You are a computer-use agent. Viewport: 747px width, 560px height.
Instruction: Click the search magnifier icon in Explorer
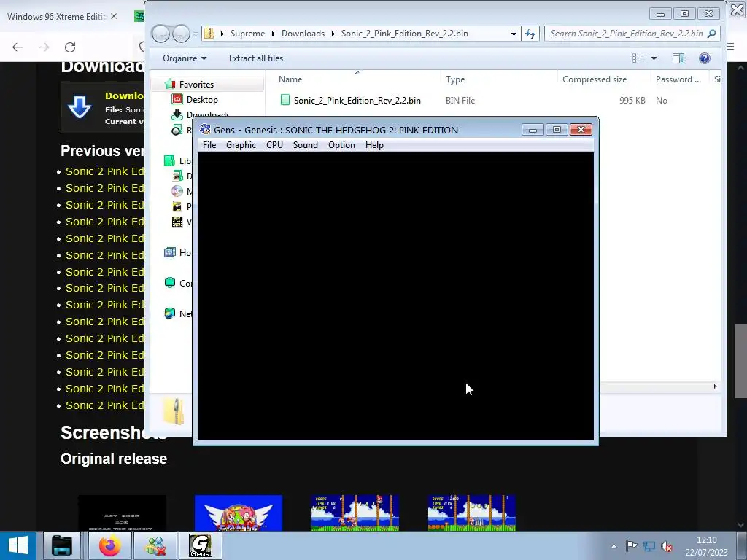[712, 34]
